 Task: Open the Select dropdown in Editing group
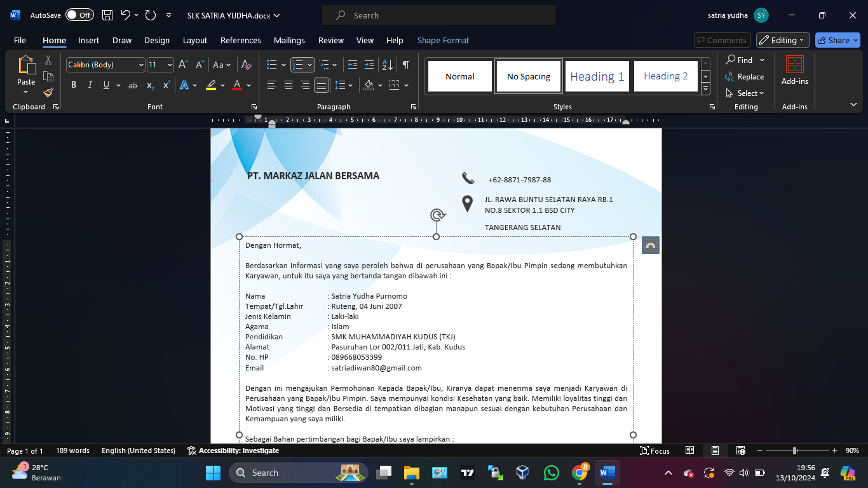(745, 93)
